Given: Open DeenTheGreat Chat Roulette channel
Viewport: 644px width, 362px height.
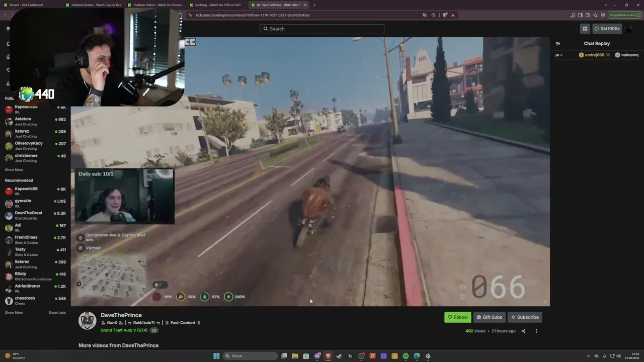Looking at the screenshot, I should (x=35, y=215).
